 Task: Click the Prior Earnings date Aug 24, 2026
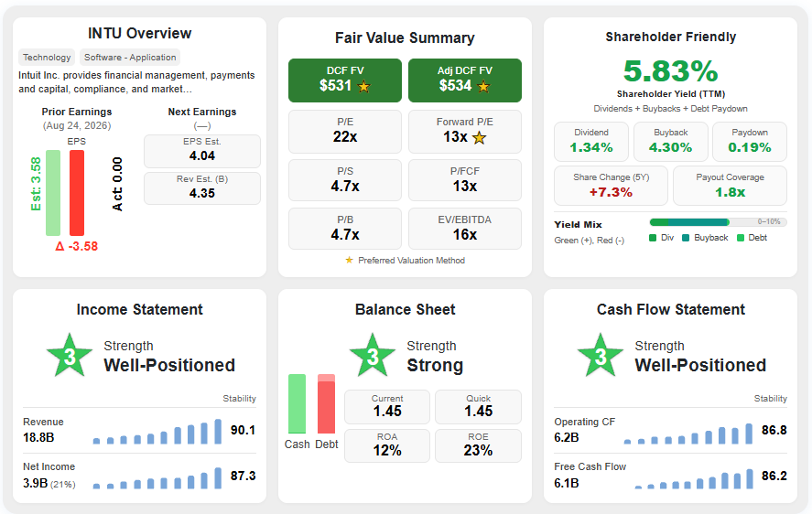77,125
